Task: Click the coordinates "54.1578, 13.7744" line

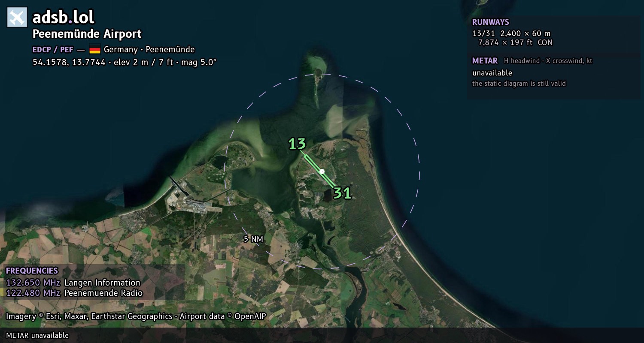Action: coord(125,62)
